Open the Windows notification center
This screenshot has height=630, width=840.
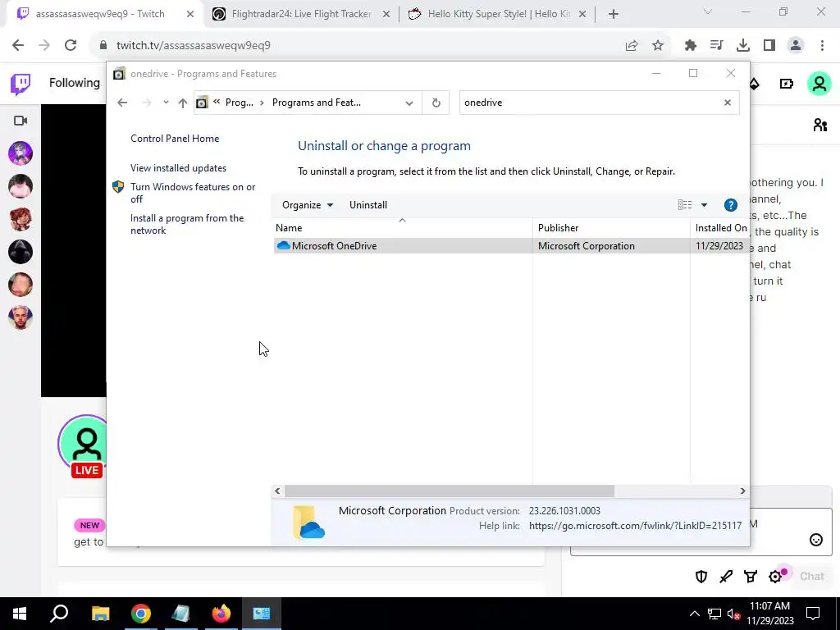click(x=813, y=614)
